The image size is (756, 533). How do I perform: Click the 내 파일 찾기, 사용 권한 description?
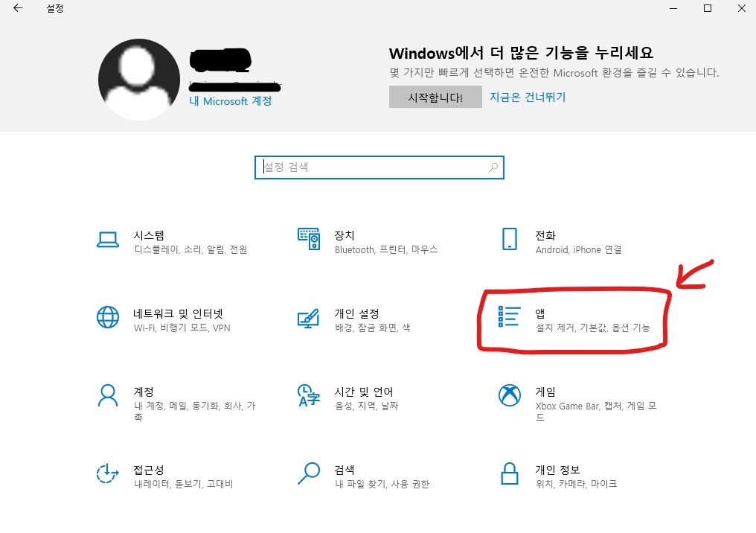(382, 484)
